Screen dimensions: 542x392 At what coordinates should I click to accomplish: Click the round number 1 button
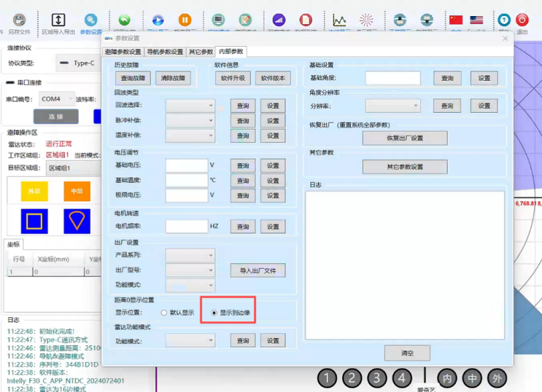(x=327, y=378)
